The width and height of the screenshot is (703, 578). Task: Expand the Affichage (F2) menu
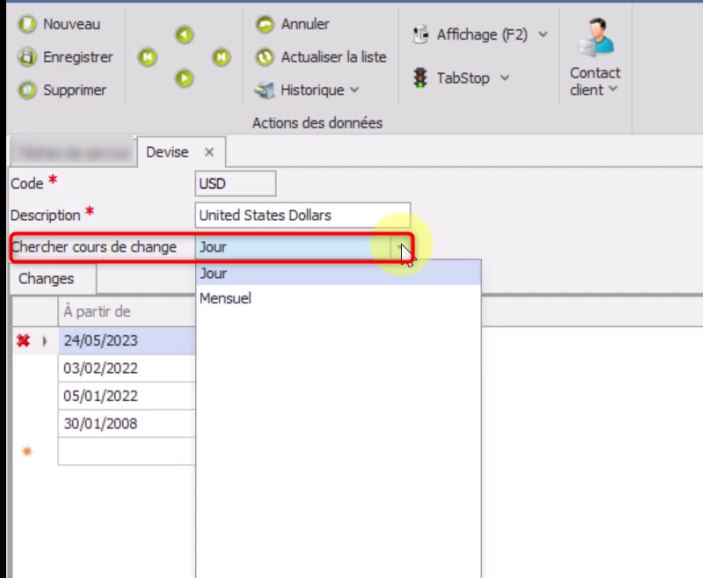tap(480, 35)
